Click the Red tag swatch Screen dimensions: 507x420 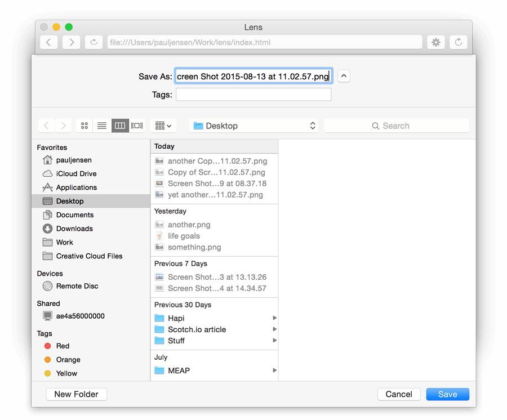tap(47, 346)
